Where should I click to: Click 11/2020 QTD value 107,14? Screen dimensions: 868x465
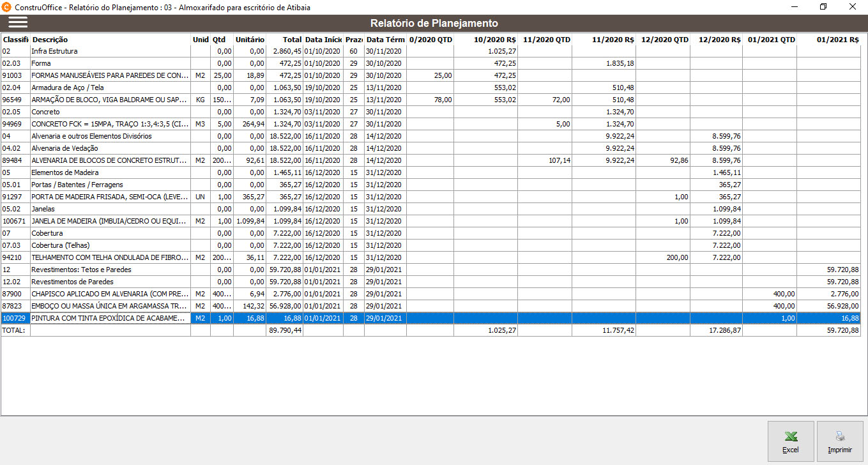tap(560, 160)
